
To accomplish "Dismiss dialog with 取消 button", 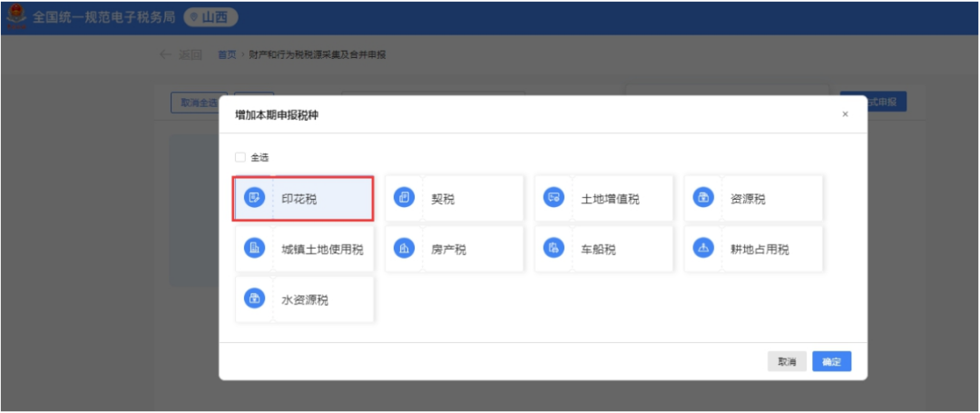I will tap(787, 362).
